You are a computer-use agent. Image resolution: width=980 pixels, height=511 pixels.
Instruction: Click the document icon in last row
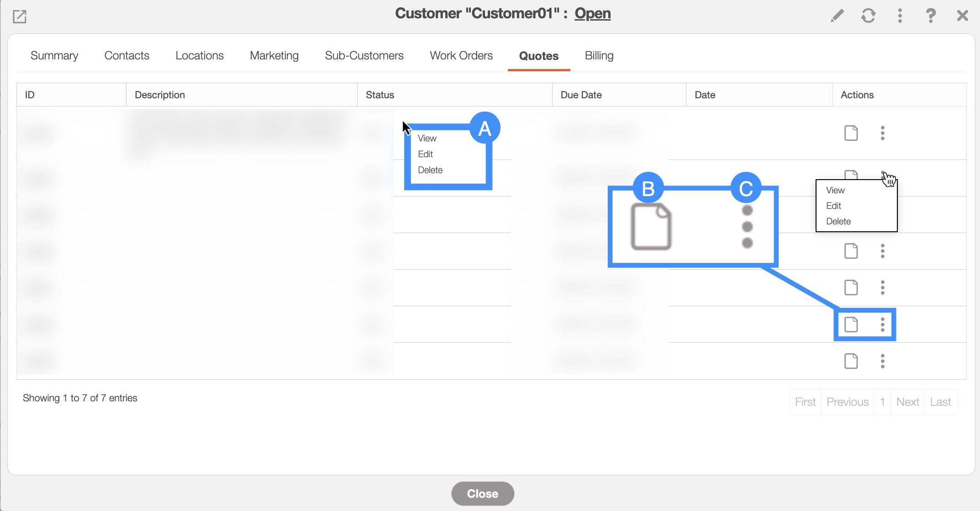[x=851, y=361]
